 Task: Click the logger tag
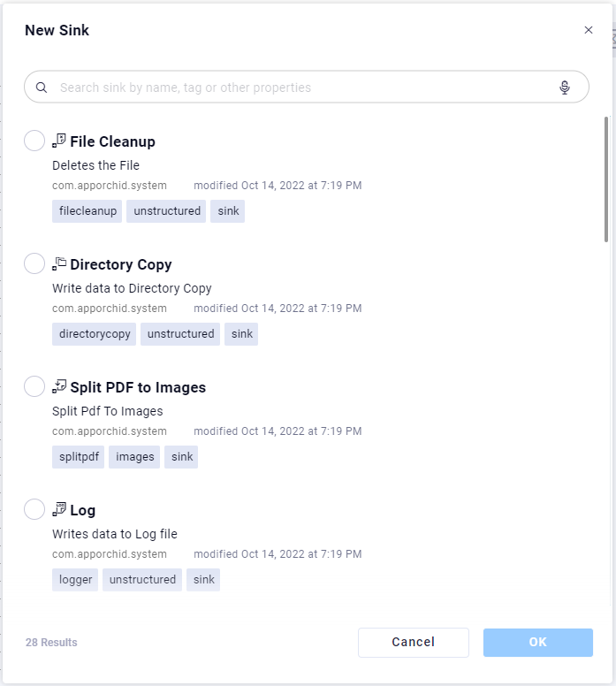point(75,580)
